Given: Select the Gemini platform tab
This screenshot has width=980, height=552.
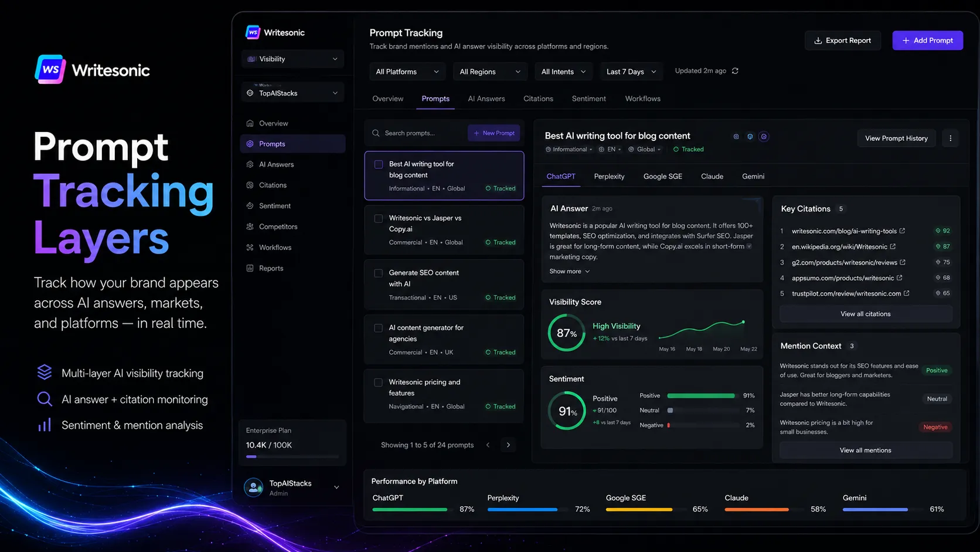Looking at the screenshot, I should 753,176.
